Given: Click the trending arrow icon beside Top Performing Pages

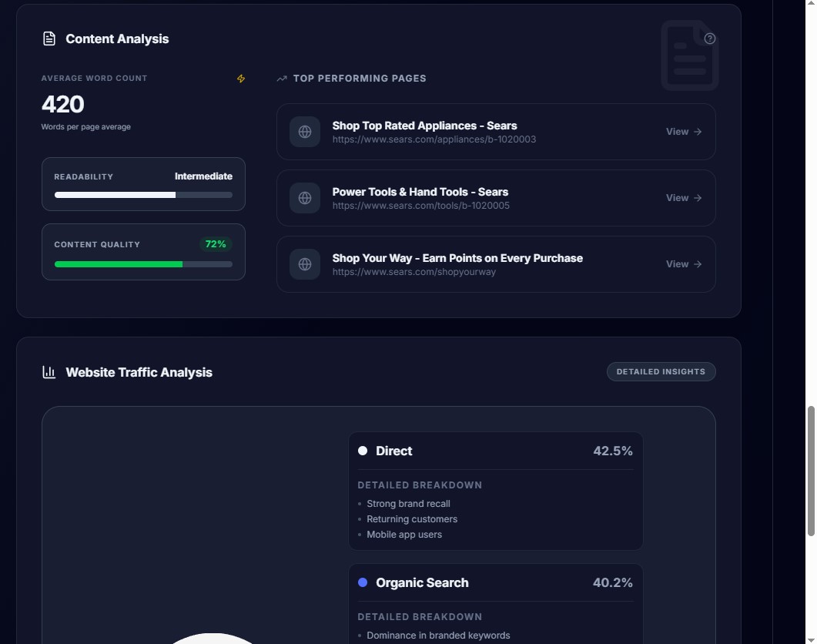Looking at the screenshot, I should 282,79.
